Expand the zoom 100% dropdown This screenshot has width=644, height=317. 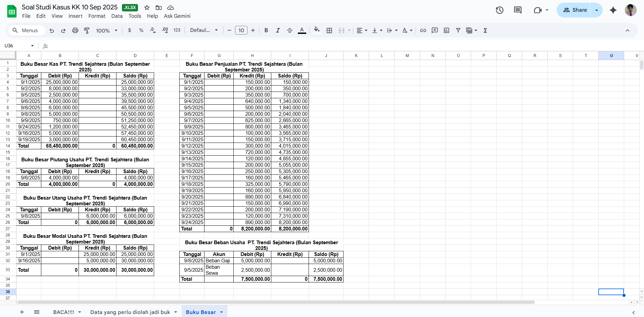click(x=106, y=31)
